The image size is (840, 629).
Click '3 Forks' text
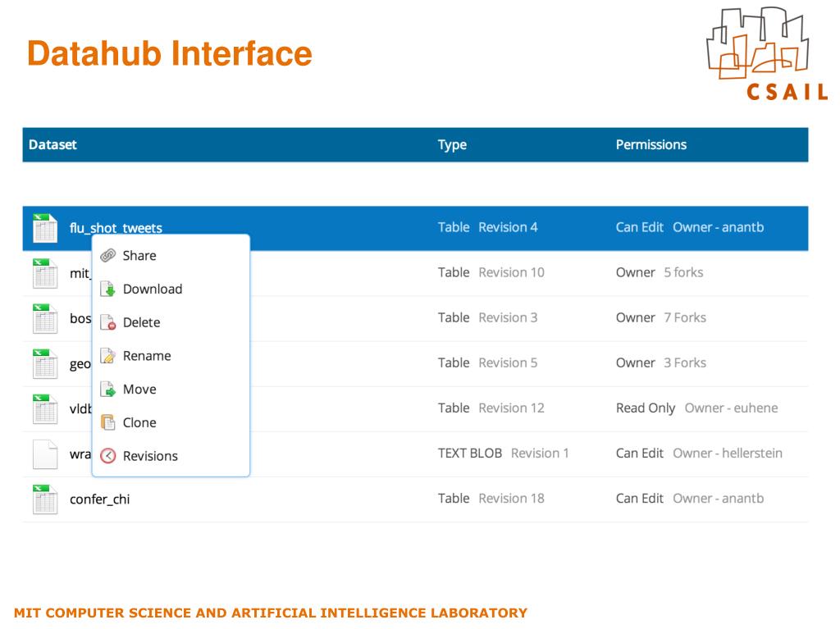685,362
